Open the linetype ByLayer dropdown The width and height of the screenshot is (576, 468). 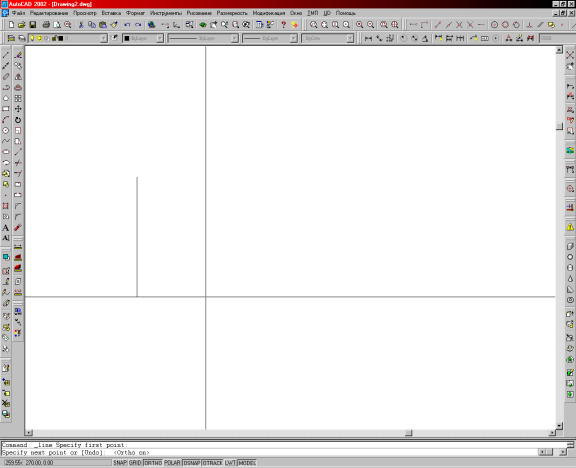click(203, 38)
